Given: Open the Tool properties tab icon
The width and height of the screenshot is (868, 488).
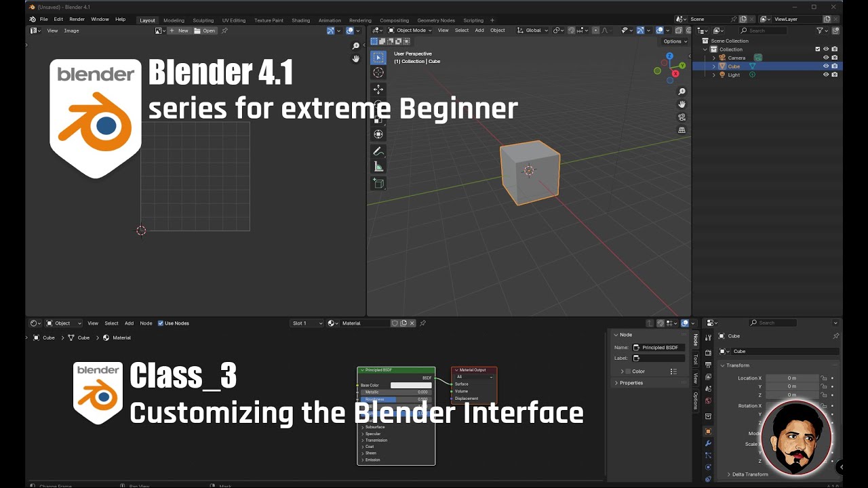Looking at the screenshot, I should pos(708,337).
